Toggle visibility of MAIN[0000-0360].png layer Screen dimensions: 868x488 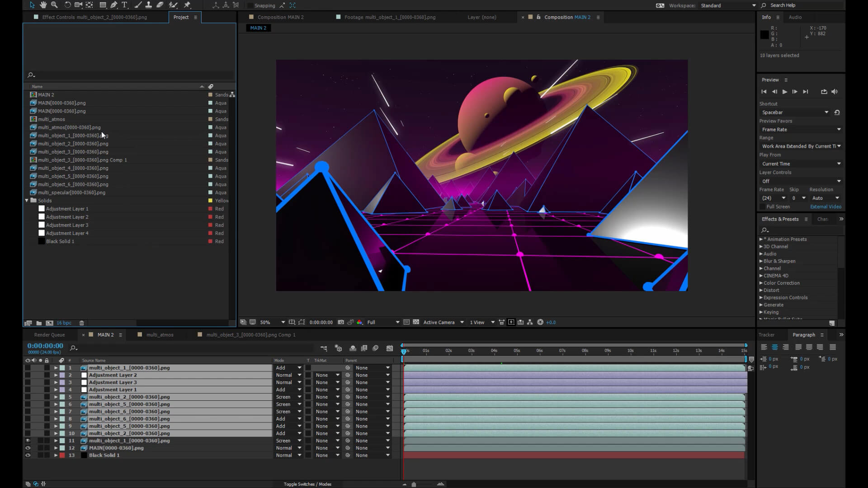(x=28, y=448)
